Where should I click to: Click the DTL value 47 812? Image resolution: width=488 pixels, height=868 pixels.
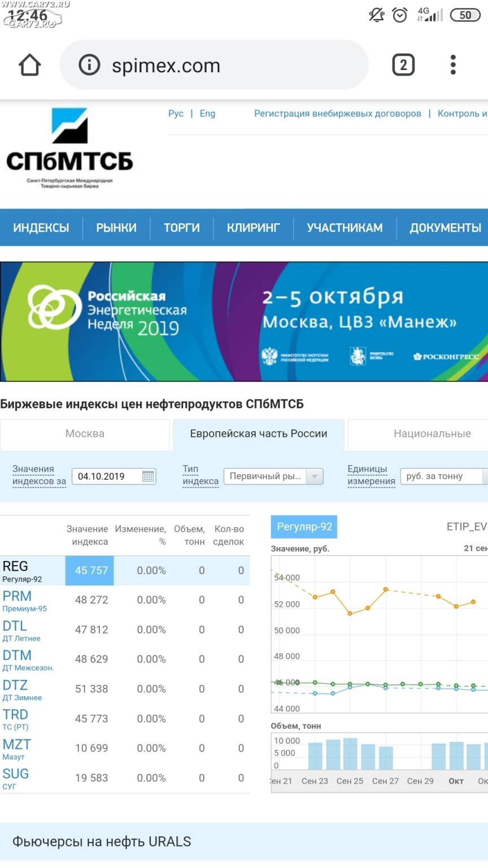[x=91, y=630]
